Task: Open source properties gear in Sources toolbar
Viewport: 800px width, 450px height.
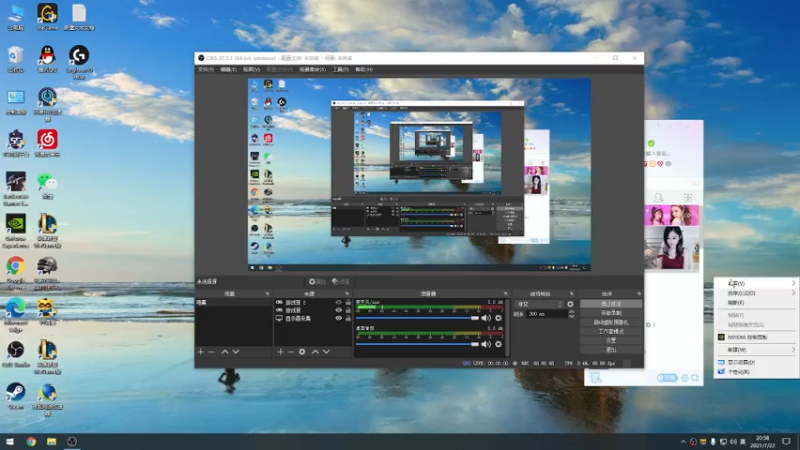Action: (302, 352)
